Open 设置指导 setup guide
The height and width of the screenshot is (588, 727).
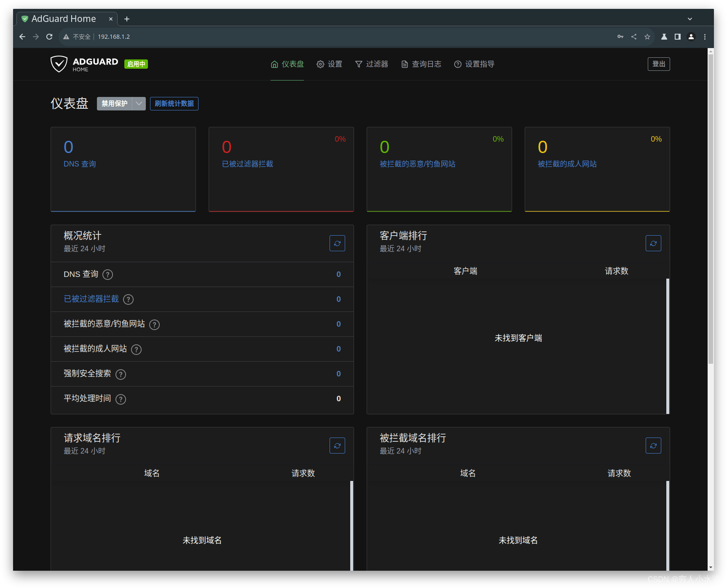click(474, 64)
